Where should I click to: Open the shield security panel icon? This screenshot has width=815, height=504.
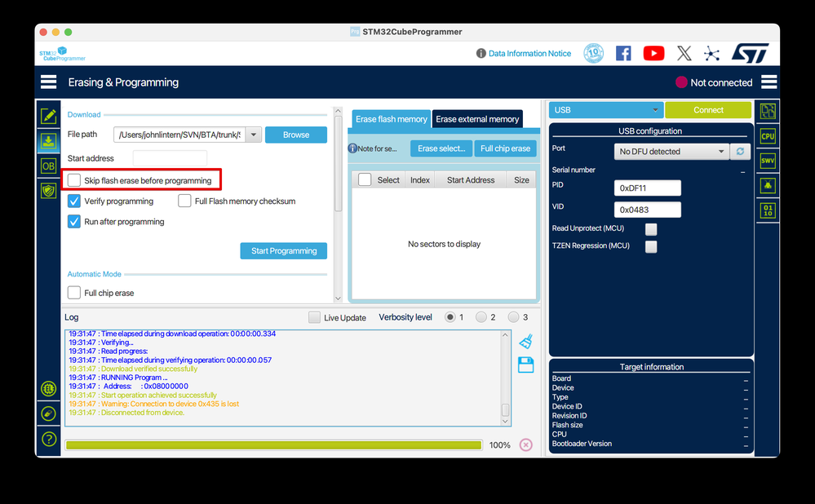click(48, 191)
